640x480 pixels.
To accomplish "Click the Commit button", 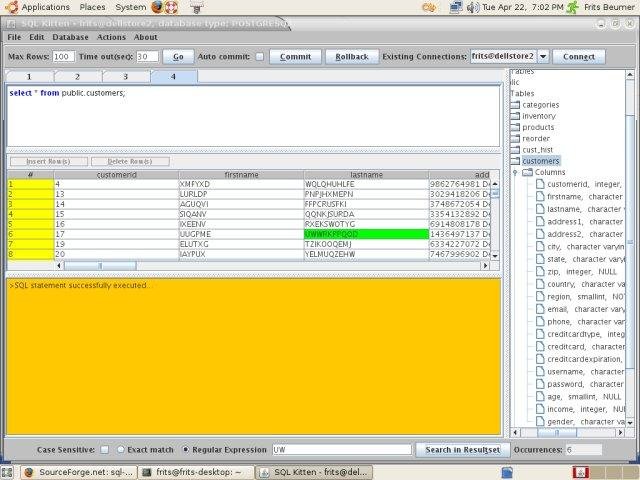I will point(294,57).
